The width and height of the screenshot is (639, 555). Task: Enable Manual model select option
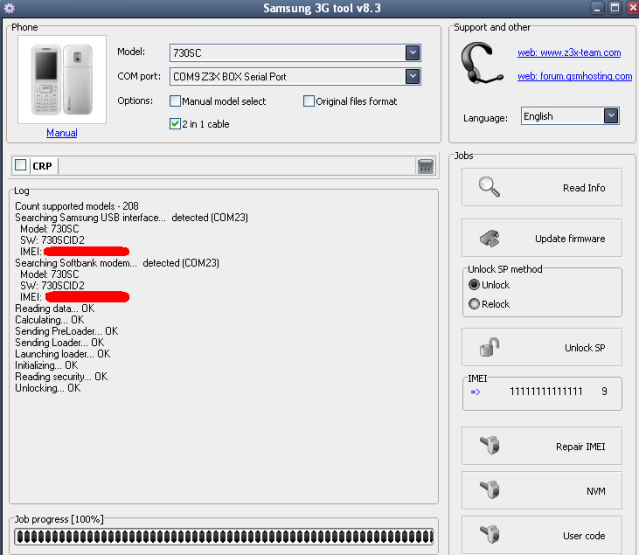pyautogui.click(x=175, y=101)
